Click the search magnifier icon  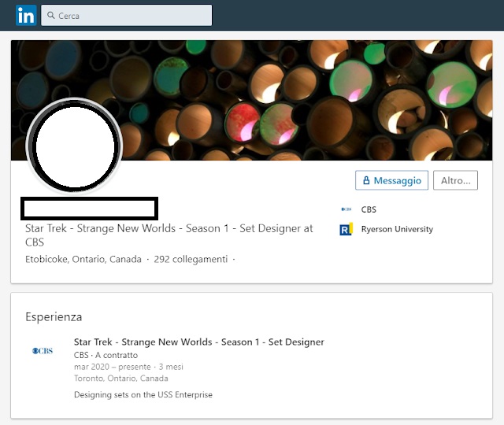click(x=50, y=15)
